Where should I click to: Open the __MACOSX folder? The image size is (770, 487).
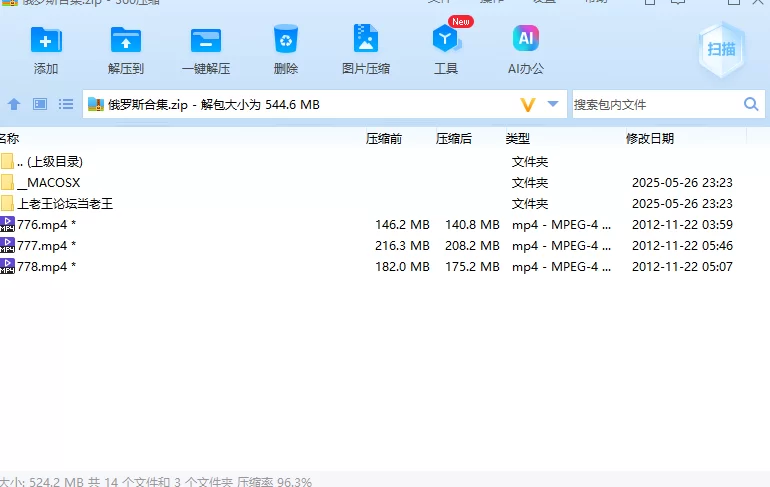[x=48, y=183]
